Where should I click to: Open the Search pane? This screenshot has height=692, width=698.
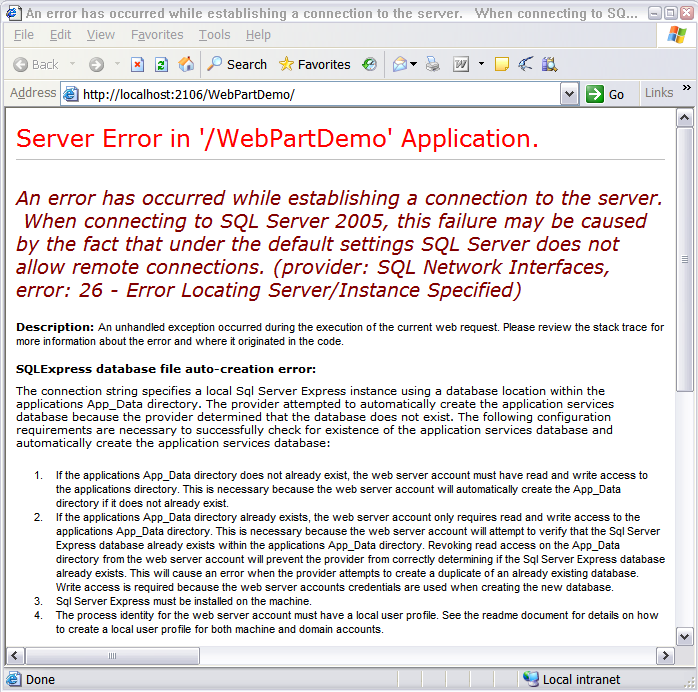click(237, 64)
